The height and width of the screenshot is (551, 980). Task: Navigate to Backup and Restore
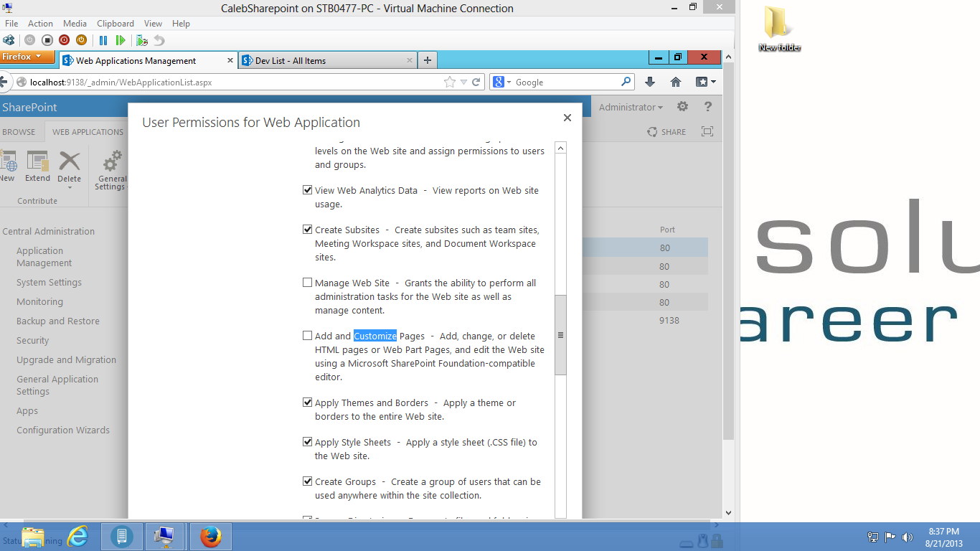(58, 321)
